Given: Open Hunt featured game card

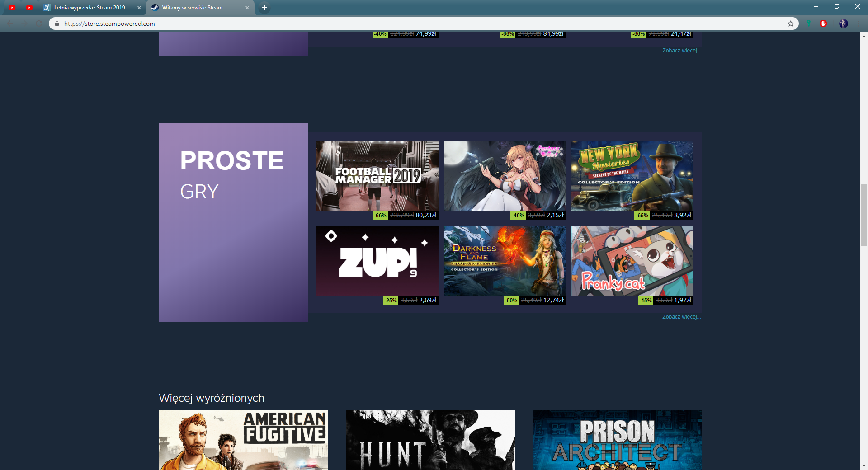Looking at the screenshot, I should [430, 440].
